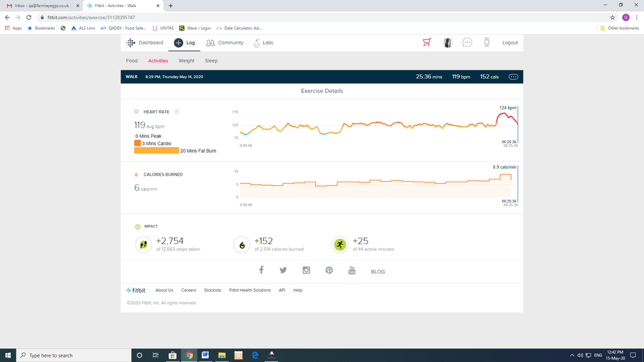Open Fitbit's Twitter page icon
Image resolution: width=644 pixels, height=362 pixels.
click(284, 270)
